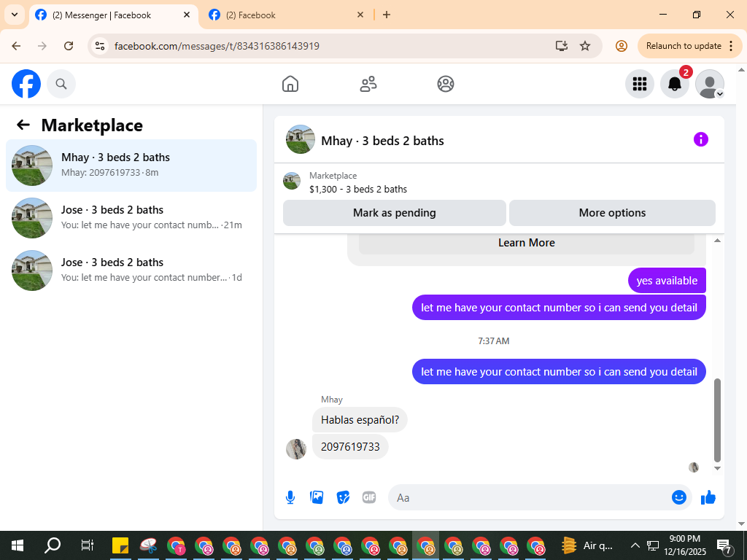Open the Chrome profile icon

point(622,46)
